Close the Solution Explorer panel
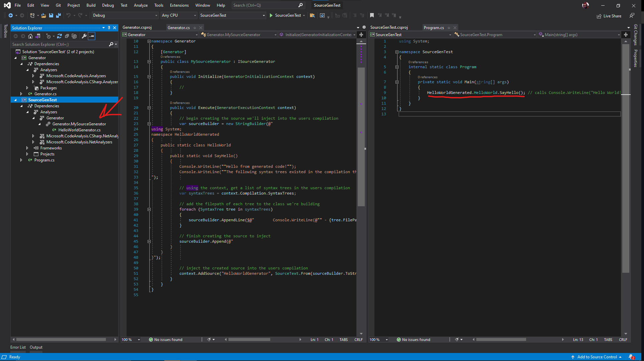 [x=115, y=28]
